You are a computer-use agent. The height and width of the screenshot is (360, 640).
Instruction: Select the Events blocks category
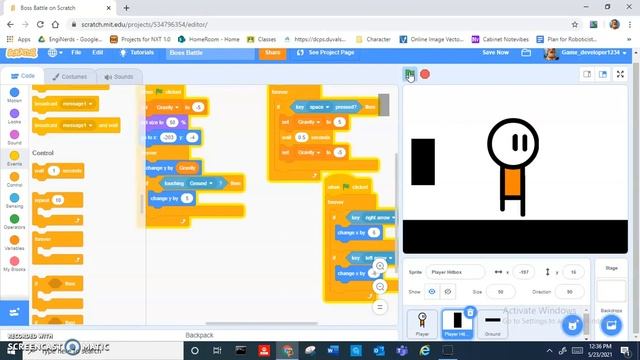point(14,158)
